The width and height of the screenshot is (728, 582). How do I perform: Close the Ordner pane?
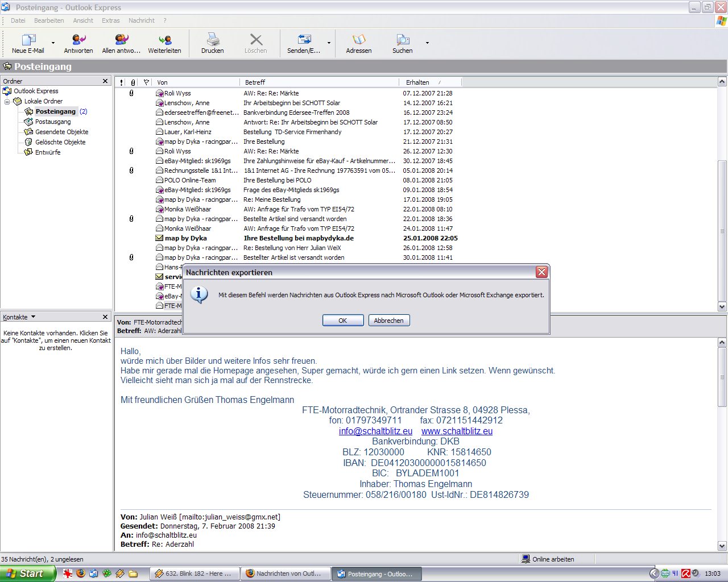[105, 81]
